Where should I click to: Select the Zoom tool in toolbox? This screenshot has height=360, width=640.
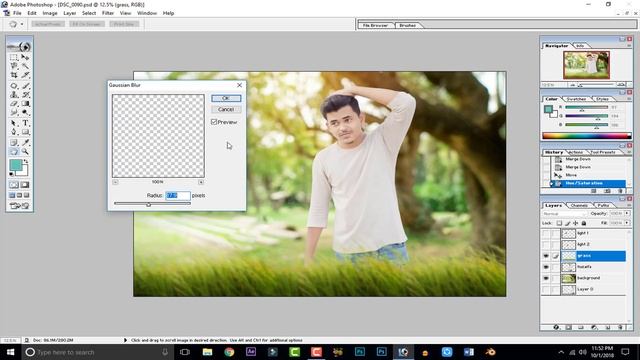(x=25, y=151)
